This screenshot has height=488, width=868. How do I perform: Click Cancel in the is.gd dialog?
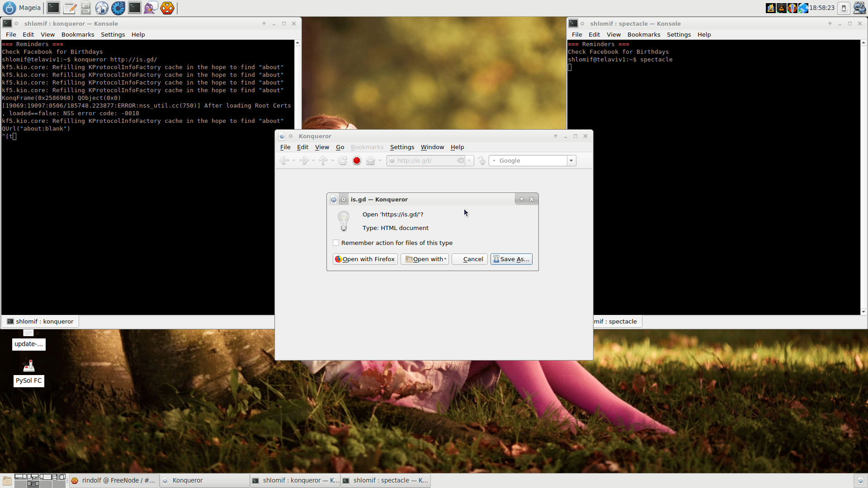click(x=470, y=259)
